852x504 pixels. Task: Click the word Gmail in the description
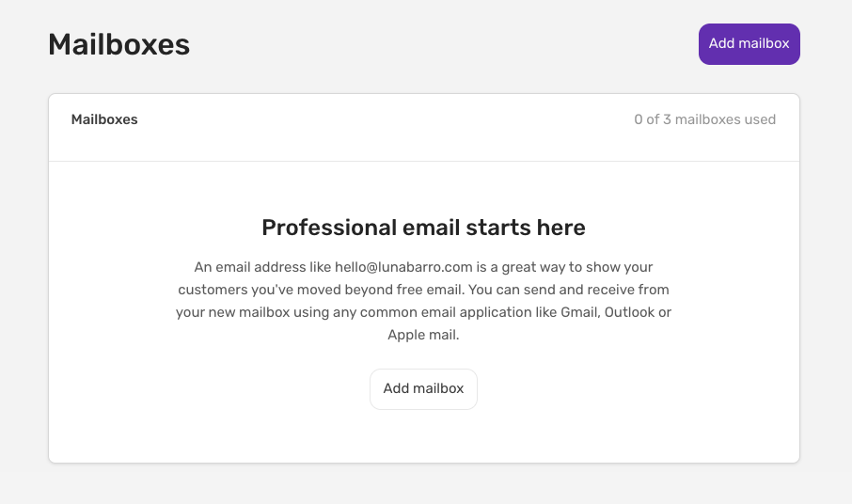580,312
